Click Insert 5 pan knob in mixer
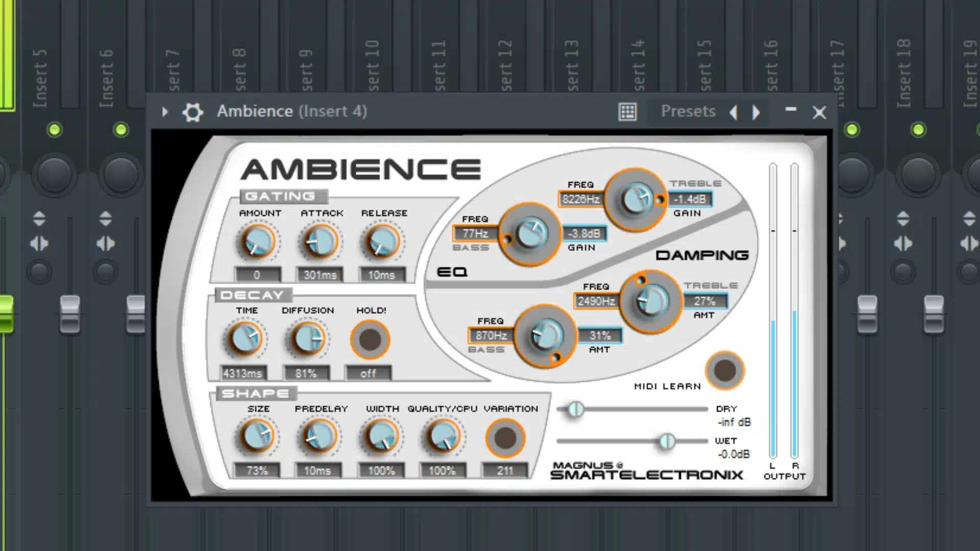This screenshot has width=980, height=551. [x=54, y=174]
